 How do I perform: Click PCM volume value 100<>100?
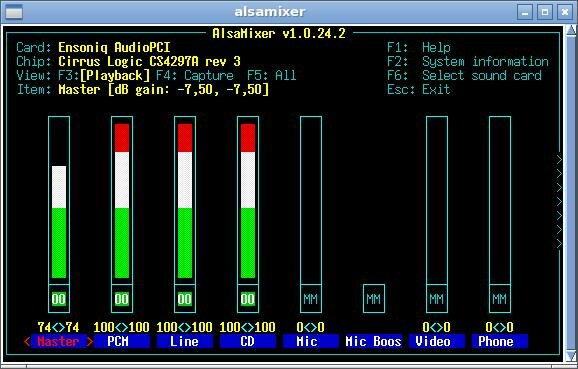pos(122,327)
